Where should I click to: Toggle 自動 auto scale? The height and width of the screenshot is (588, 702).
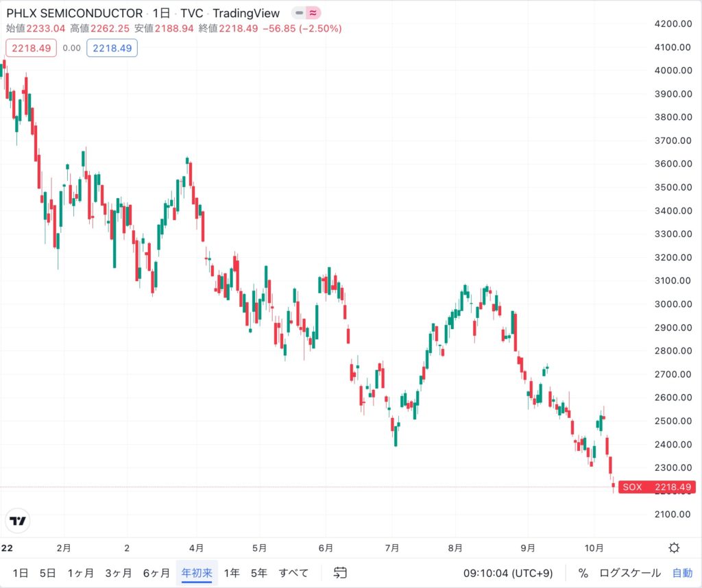(682, 573)
